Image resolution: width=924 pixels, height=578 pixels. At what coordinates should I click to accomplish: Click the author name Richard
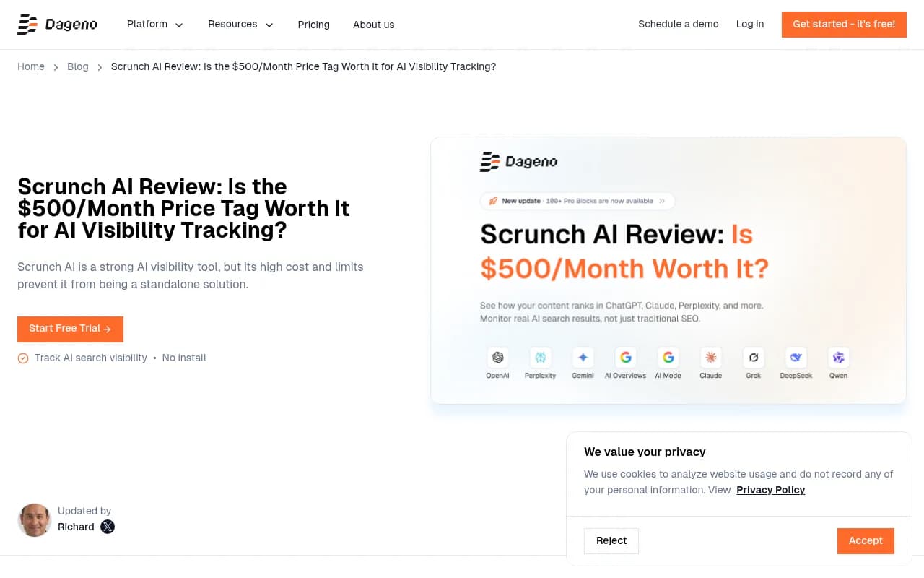coord(76,527)
